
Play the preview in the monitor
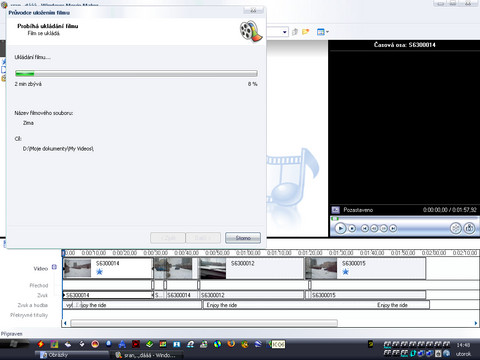340,228
